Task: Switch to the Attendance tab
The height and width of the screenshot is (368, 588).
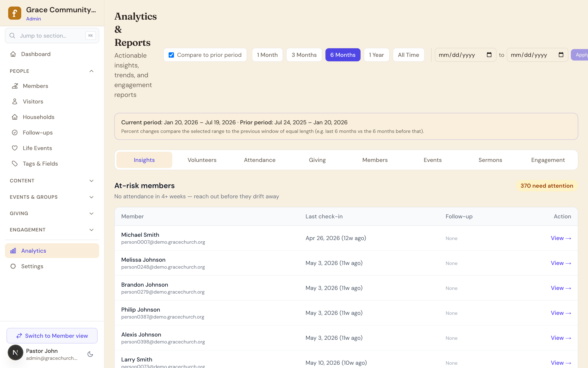Action: (259, 160)
